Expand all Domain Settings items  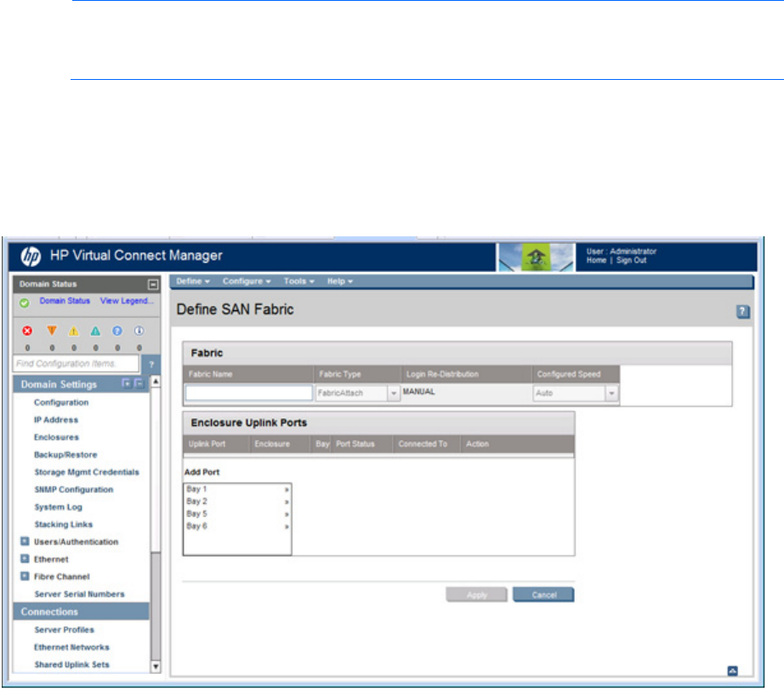(127, 383)
